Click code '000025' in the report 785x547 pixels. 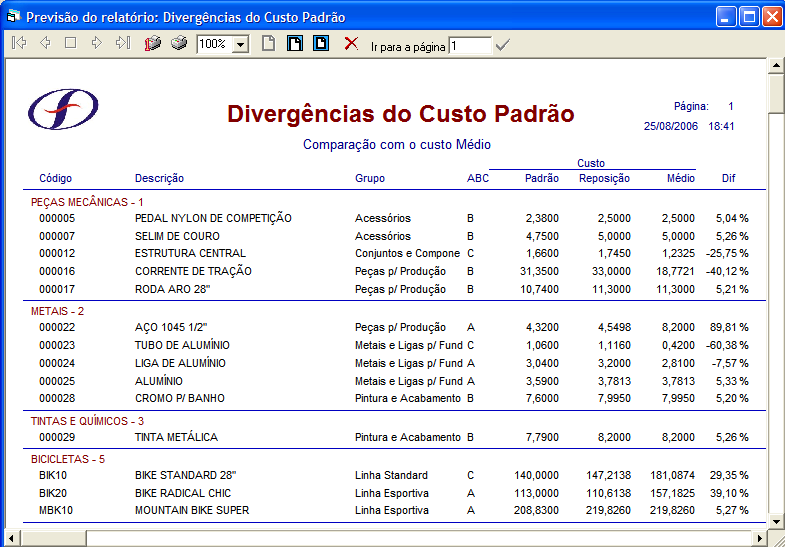coord(57,381)
